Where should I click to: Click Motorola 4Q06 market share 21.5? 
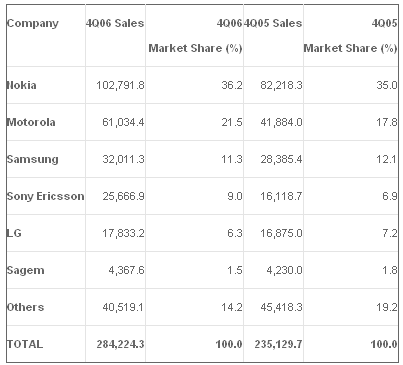[232, 122]
